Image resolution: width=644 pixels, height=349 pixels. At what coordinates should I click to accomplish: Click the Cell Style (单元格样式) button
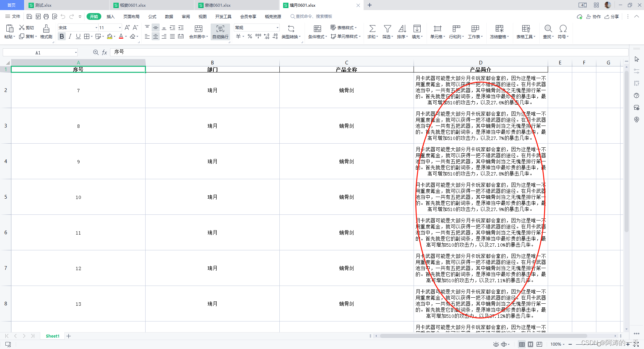[345, 36]
